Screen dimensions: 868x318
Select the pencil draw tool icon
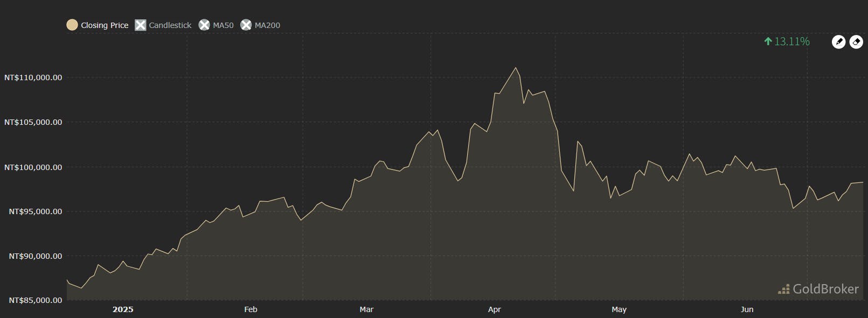point(838,42)
